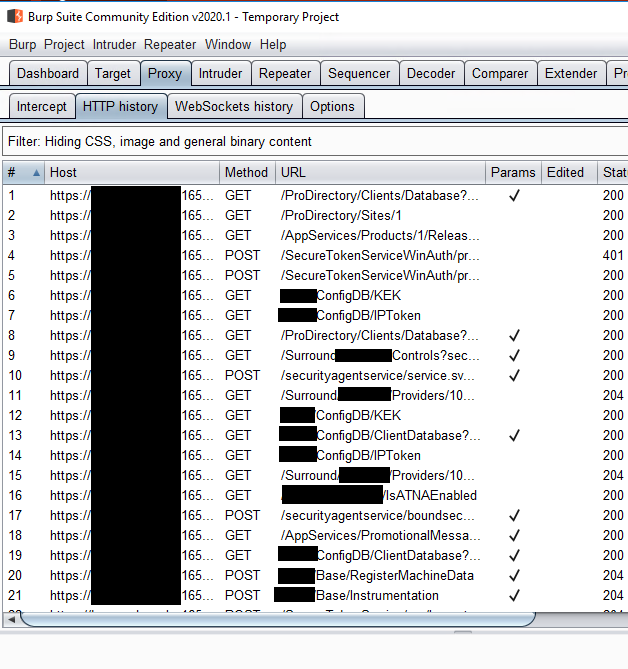Image resolution: width=628 pixels, height=669 pixels.
Task: Click the Params checkmark in row 1
Action: (514, 196)
